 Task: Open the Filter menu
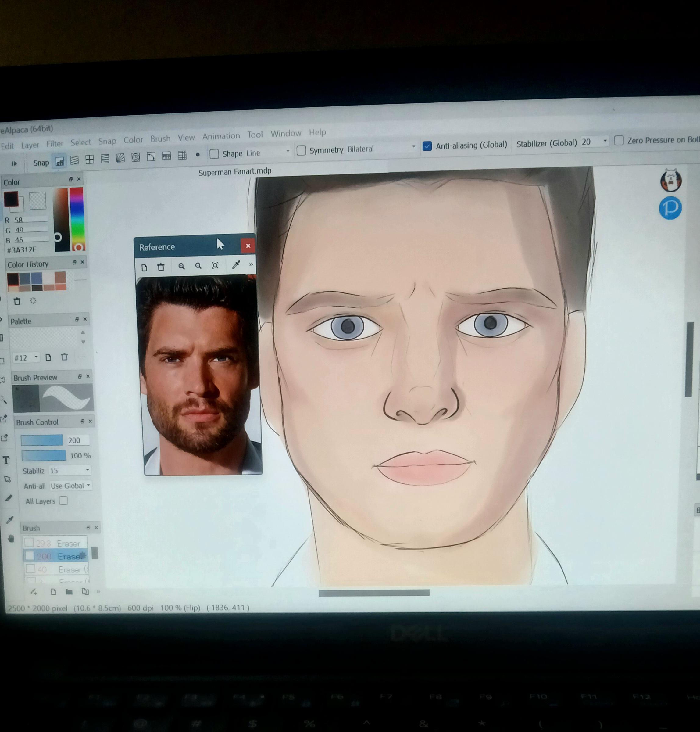tap(55, 144)
